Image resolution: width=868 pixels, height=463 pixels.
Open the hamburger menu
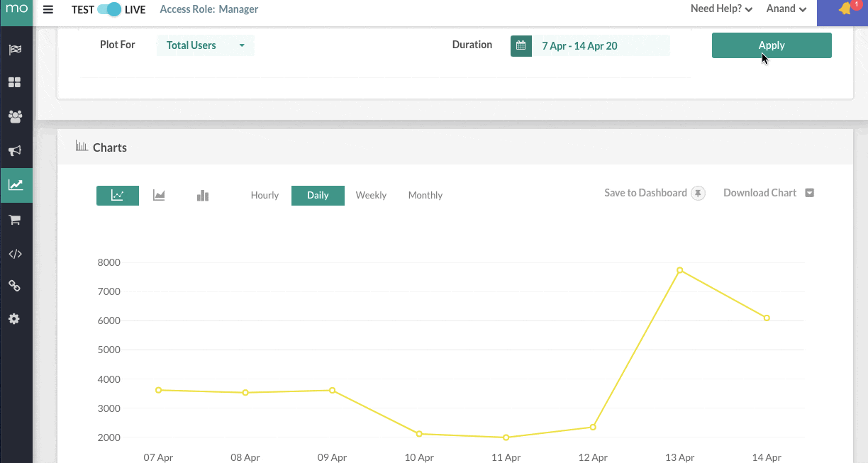click(x=48, y=10)
